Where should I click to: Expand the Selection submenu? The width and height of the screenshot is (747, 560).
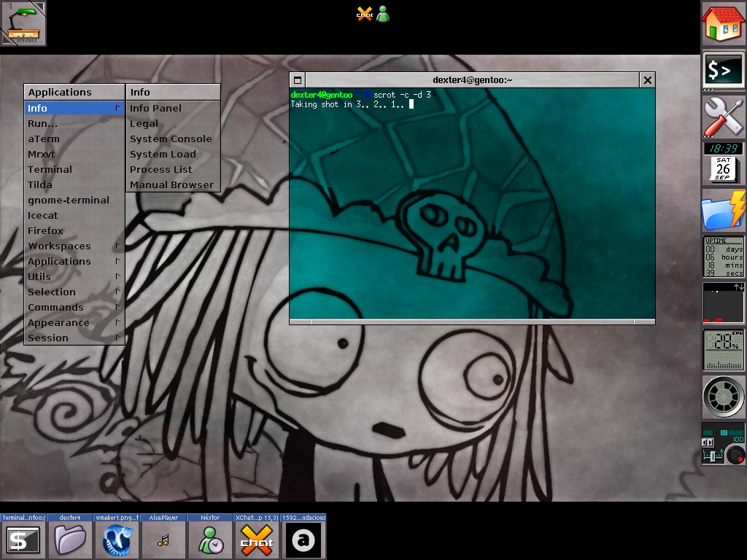74,292
